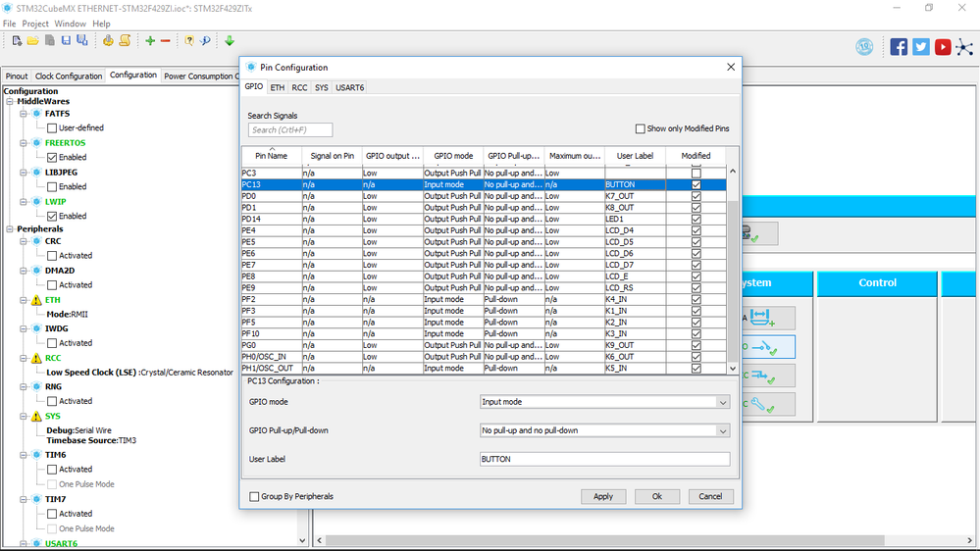Switch to the Pinout tab

click(x=17, y=76)
